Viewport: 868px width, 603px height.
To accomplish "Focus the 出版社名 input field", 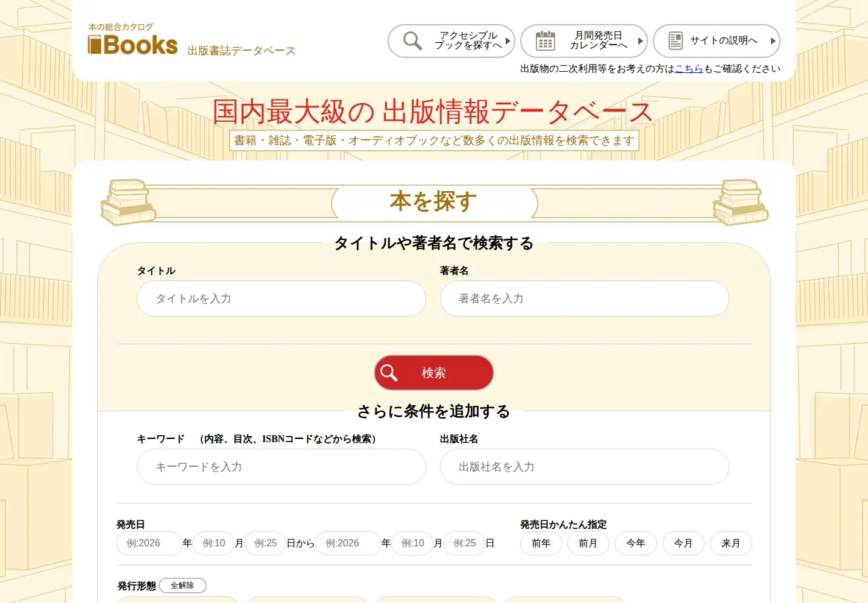I will 585,467.
